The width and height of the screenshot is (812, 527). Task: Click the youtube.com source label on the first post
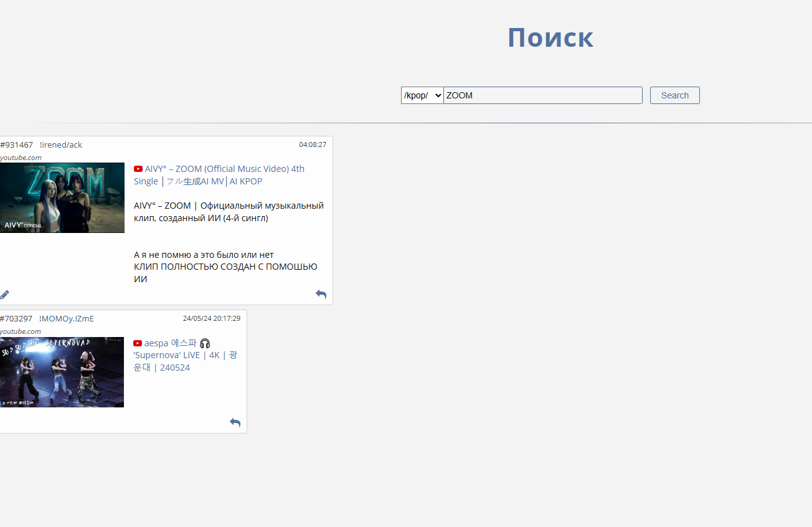21,158
